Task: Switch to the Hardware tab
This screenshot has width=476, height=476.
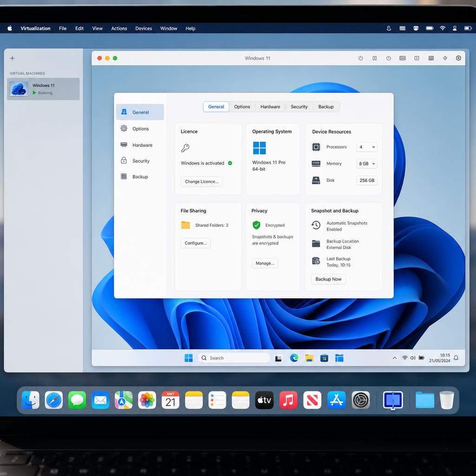Action: click(270, 107)
